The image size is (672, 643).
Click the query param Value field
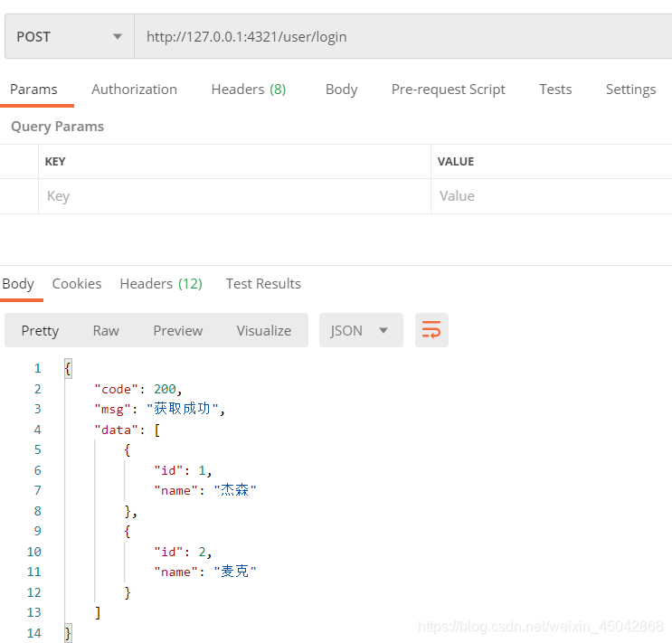click(x=550, y=196)
